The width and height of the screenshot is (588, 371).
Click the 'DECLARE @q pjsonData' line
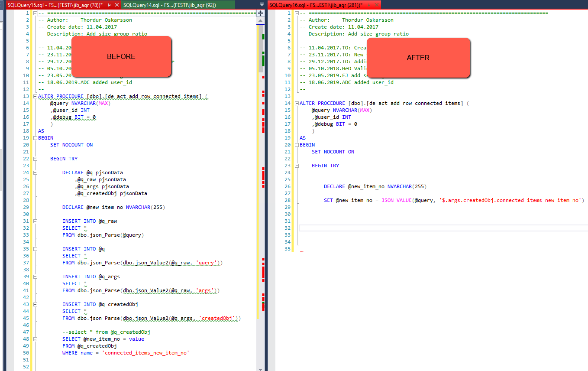tap(93, 172)
